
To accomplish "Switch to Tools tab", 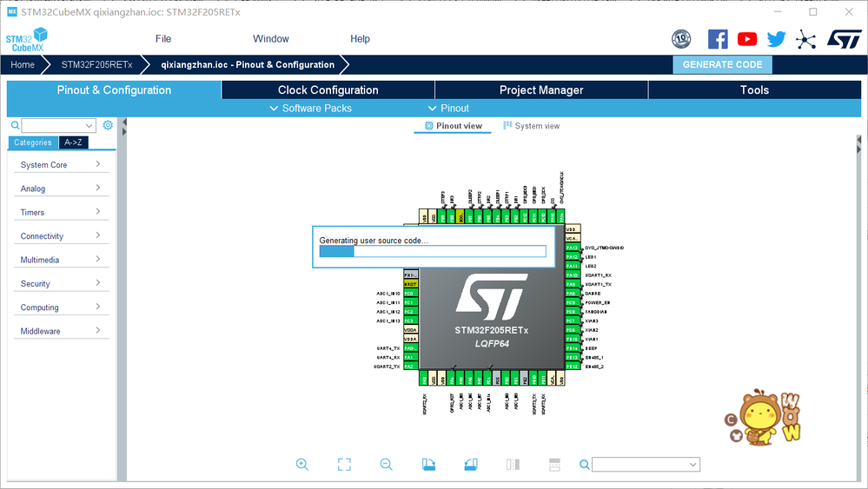I will (754, 90).
